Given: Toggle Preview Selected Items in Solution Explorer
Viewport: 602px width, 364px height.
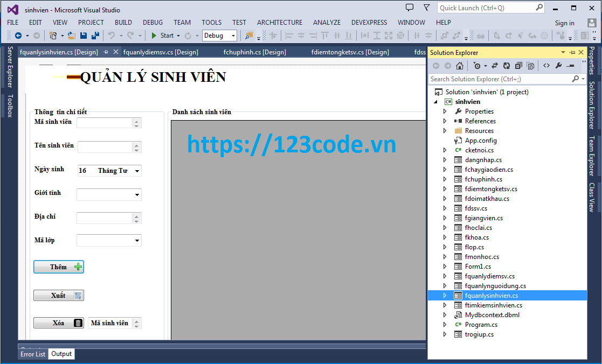Looking at the screenshot, I should click(530, 65).
